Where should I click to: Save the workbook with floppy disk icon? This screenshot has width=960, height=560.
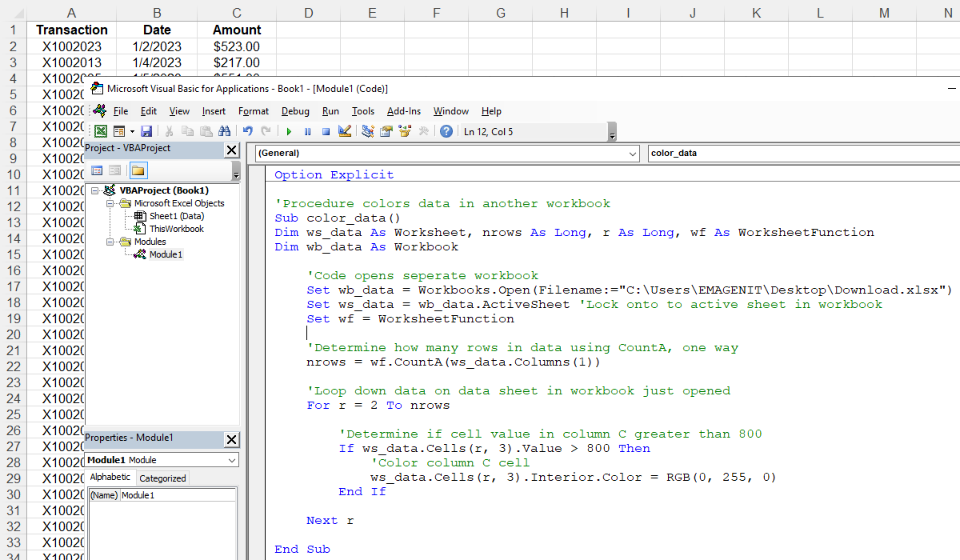146,131
